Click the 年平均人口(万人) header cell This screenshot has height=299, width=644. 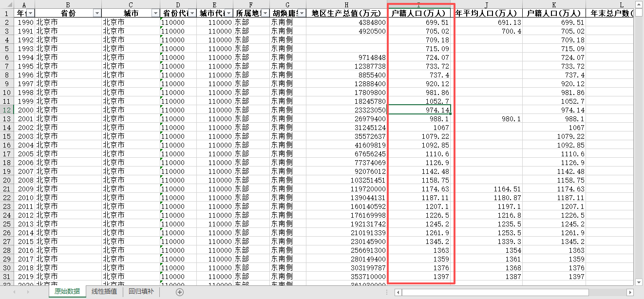(x=487, y=13)
